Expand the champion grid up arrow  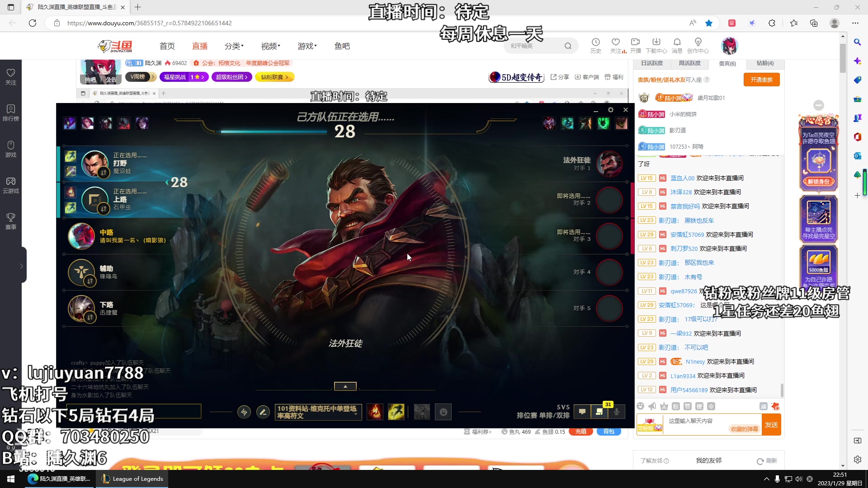345,386
